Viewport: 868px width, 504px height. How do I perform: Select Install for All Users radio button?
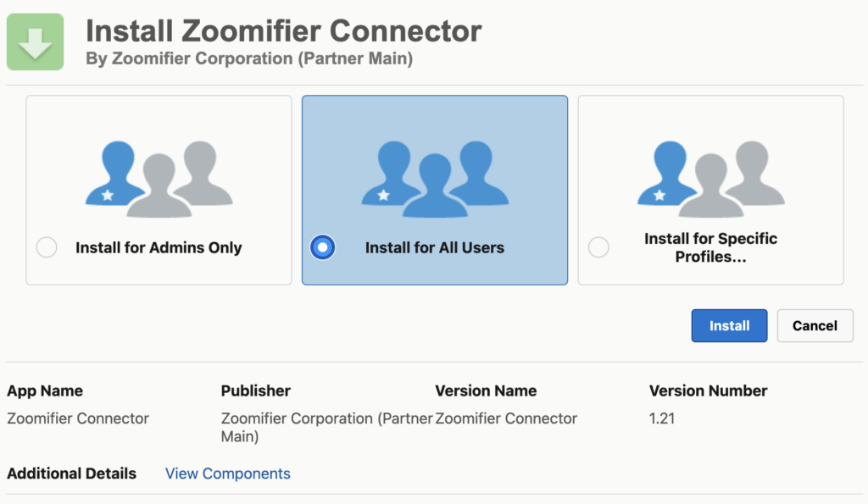(x=323, y=247)
